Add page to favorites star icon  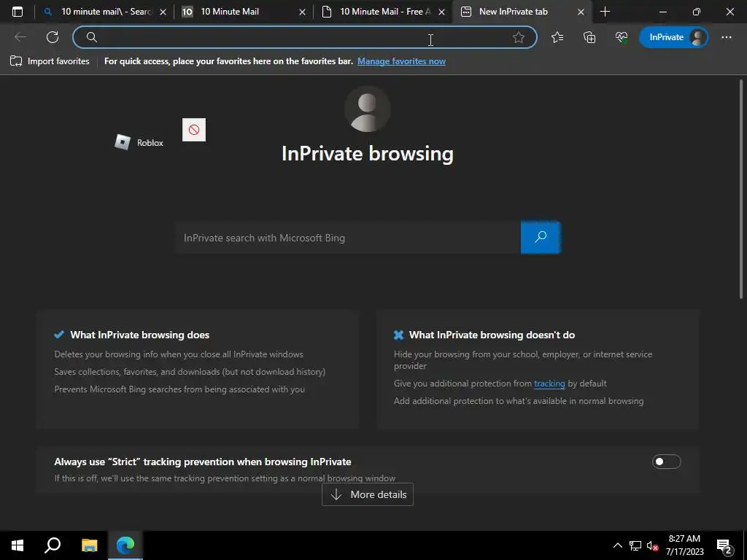click(519, 37)
